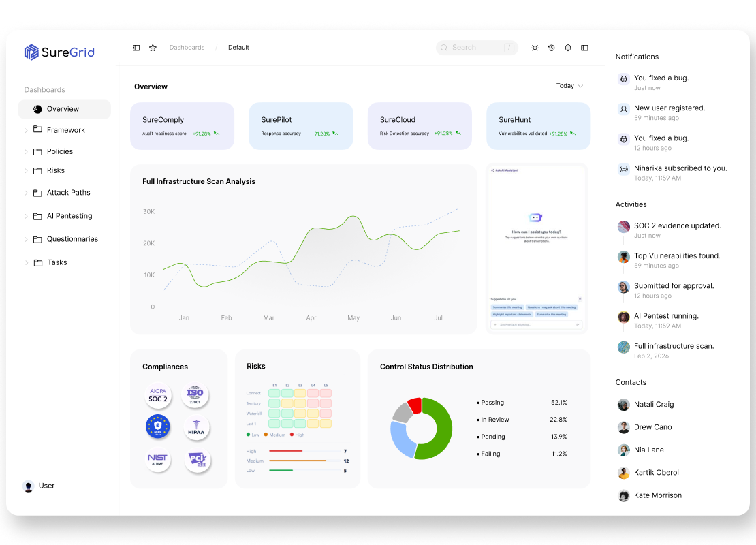Expand the Framework folder chevron
The image size is (756, 545).
tap(27, 130)
